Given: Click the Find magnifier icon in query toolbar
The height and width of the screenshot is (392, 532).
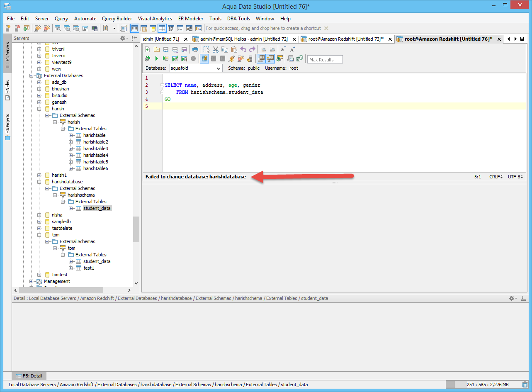Looking at the screenshot, I should tap(263, 49).
